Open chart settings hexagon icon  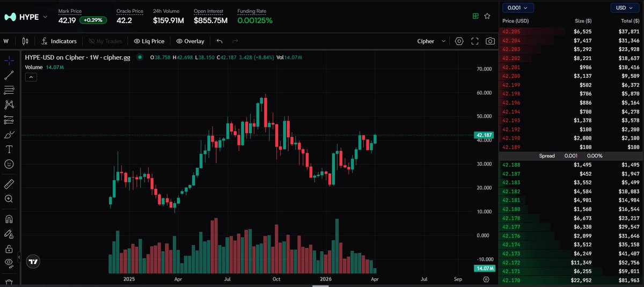tap(459, 41)
